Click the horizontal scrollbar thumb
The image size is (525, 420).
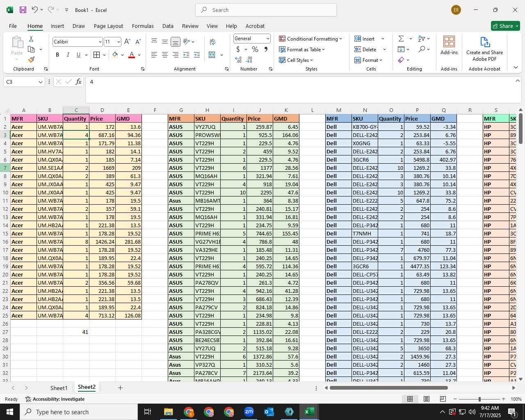388,388
